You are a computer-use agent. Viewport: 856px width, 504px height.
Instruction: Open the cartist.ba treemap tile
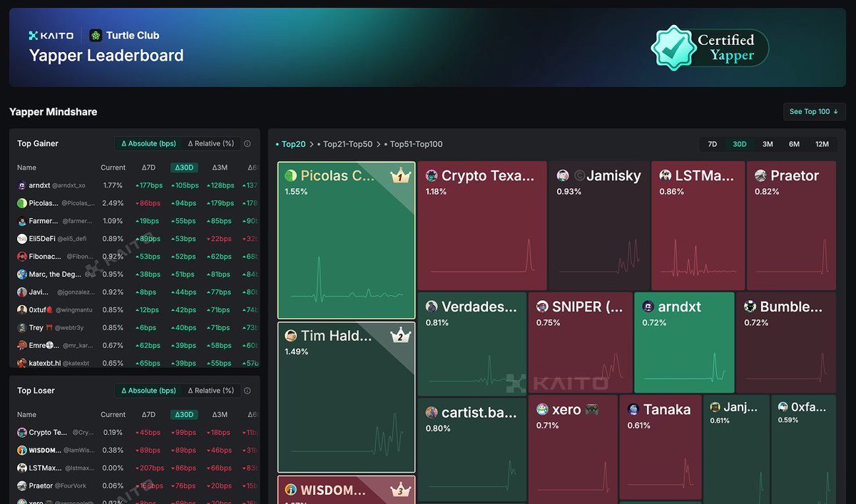coord(472,450)
